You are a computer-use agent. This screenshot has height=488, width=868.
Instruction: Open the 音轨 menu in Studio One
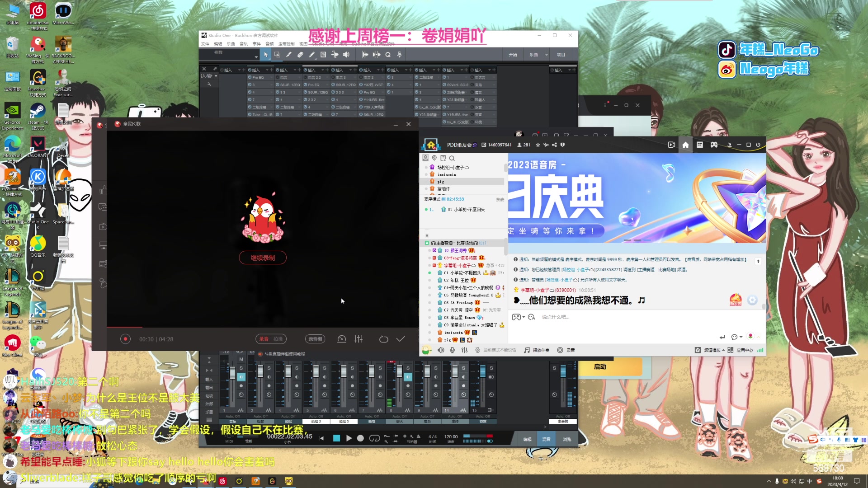(x=244, y=44)
